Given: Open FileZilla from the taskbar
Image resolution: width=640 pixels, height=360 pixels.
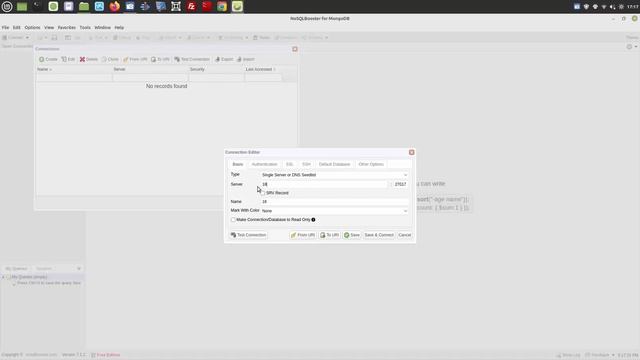Looking at the screenshot, I should [x=191, y=6].
